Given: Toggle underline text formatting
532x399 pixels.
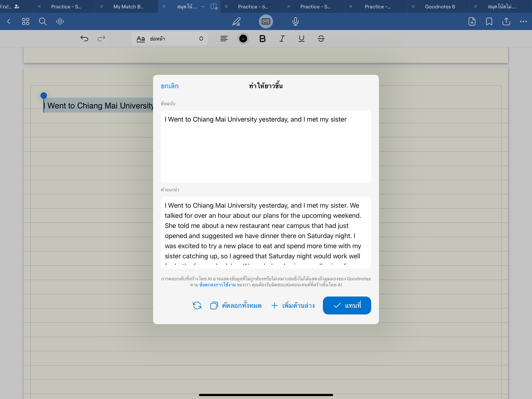Looking at the screenshot, I should pos(301,39).
